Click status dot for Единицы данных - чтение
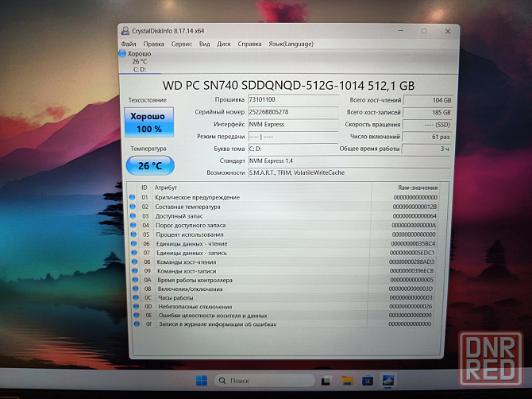 click(134, 243)
